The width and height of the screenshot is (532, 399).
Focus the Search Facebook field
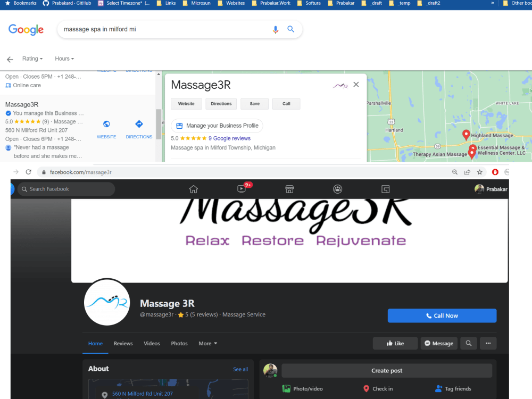[66, 189]
